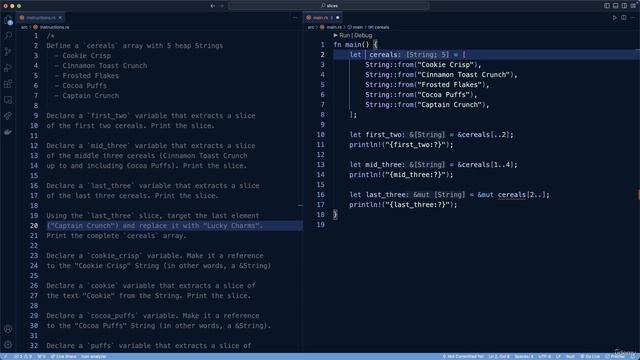The width and height of the screenshot is (640, 360).
Task: Click 'Frosted Flakes' in instructions line 5
Action: [x=91, y=76]
